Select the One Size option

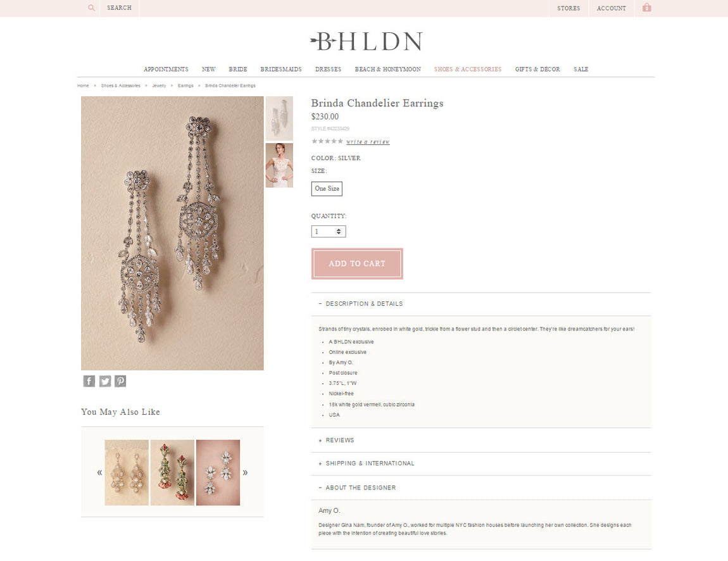(327, 189)
